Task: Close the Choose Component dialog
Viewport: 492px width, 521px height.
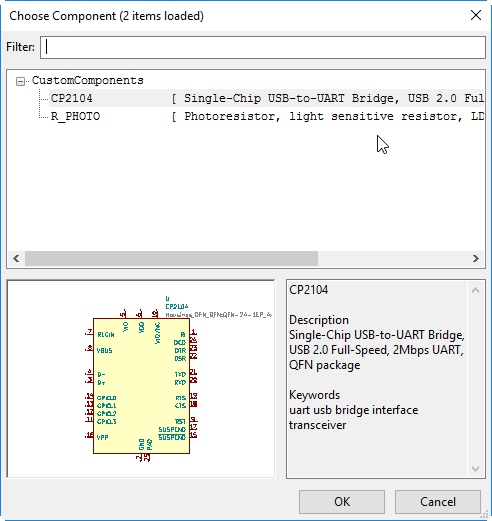Action: 476,15
